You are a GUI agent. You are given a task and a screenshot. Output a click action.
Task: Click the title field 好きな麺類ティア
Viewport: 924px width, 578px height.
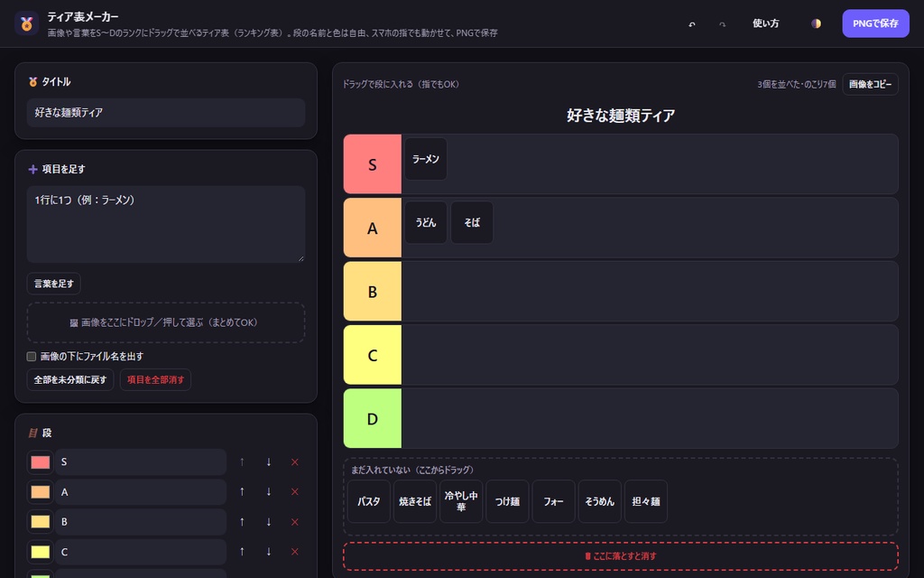click(x=166, y=113)
